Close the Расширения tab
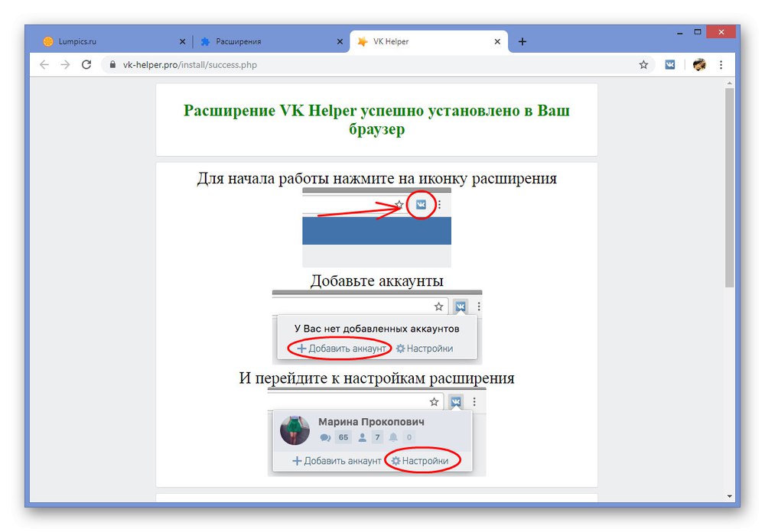The width and height of the screenshot is (765, 532). coord(340,41)
